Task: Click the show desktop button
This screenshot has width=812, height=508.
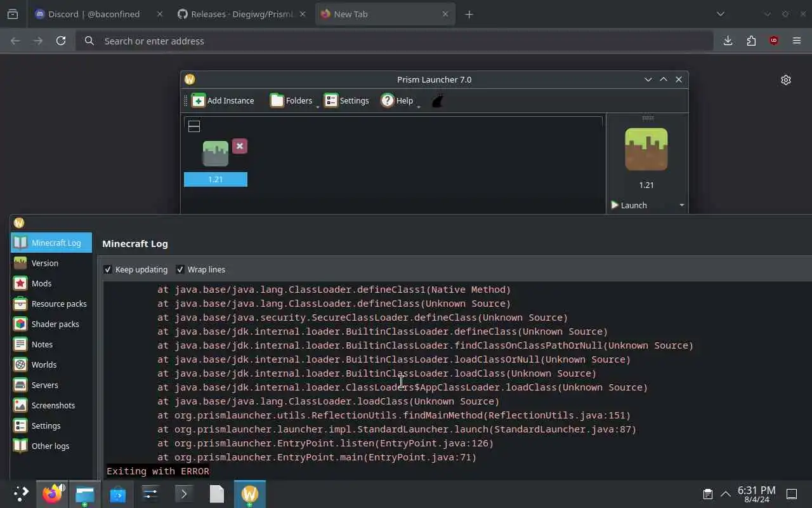Action: pyautogui.click(x=792, y=493)
